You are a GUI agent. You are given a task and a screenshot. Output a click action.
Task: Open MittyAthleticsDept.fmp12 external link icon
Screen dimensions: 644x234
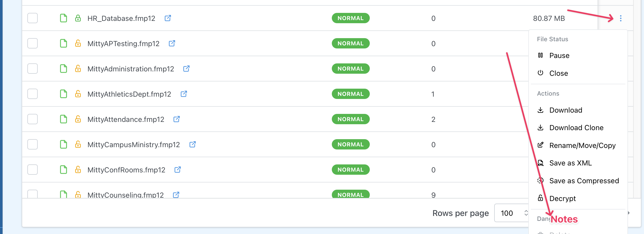184,94
